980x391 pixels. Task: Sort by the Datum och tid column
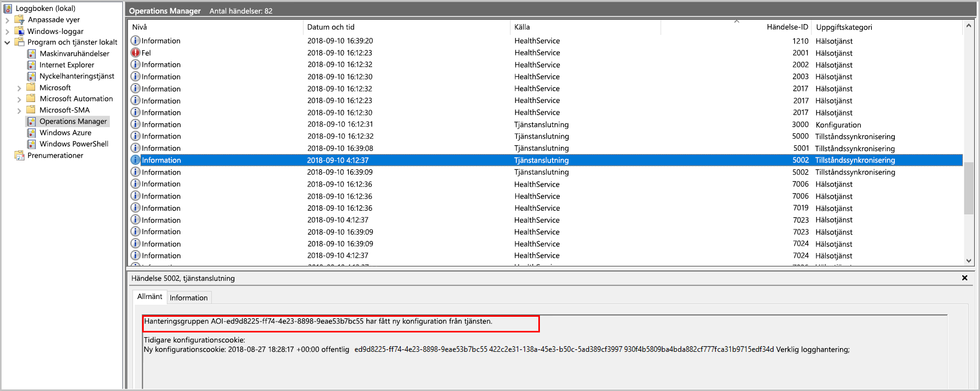406,27
